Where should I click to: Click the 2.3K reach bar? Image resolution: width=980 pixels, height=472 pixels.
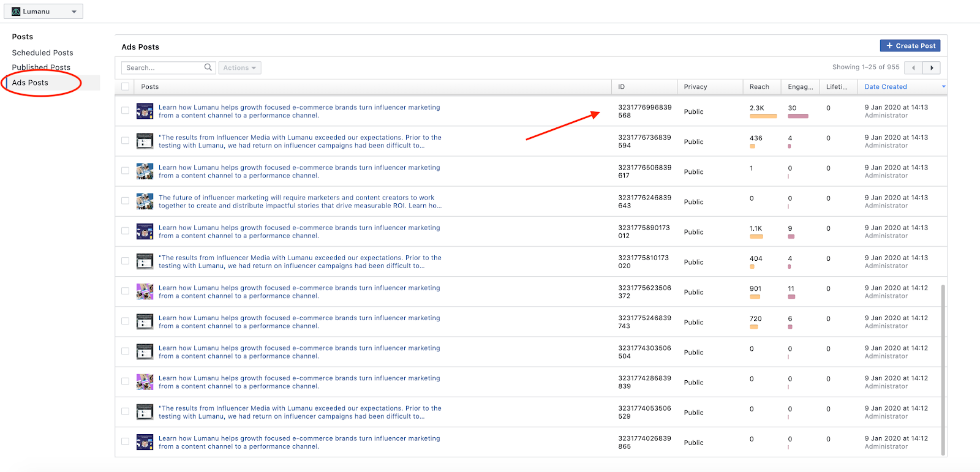(763, 116)
